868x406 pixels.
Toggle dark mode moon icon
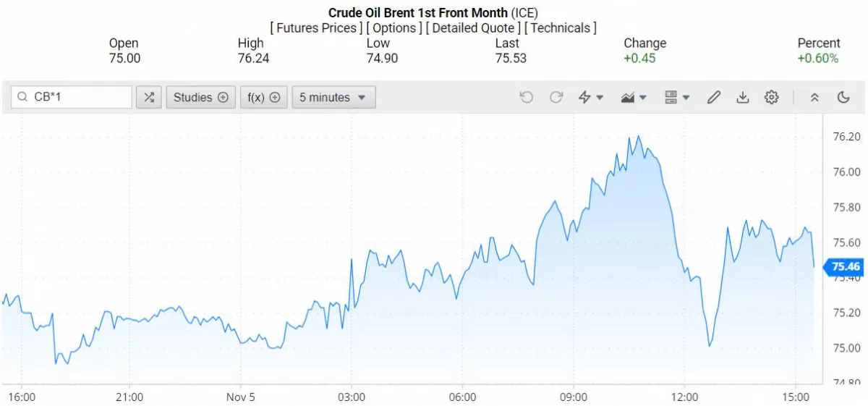843,98
